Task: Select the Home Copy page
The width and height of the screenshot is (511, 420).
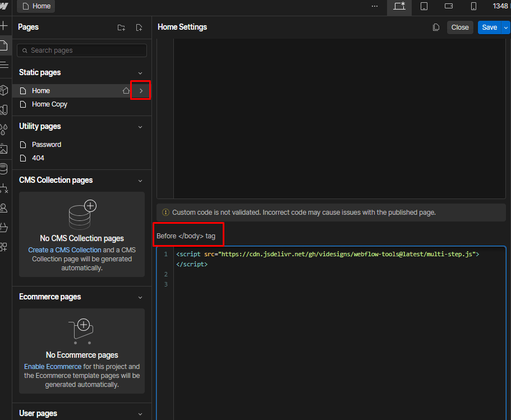Action: (x=82, y=104)
